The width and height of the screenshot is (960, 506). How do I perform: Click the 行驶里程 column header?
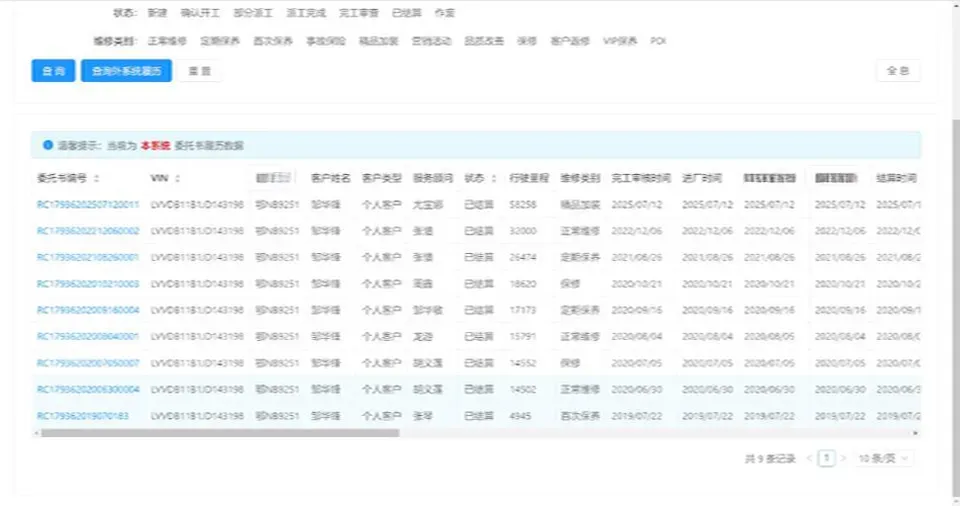(x=529, y=178)
